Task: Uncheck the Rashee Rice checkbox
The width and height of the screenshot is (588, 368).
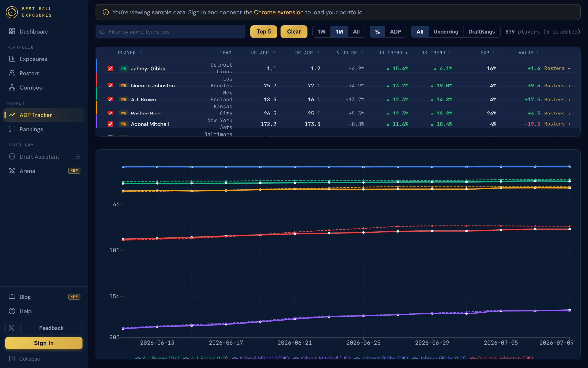Action: click(x=110, y=113)
